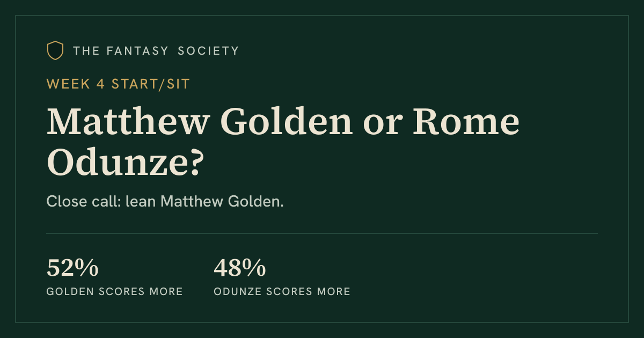
Task: Click the horizontal divider line above stats
Action: pos(322,233)
